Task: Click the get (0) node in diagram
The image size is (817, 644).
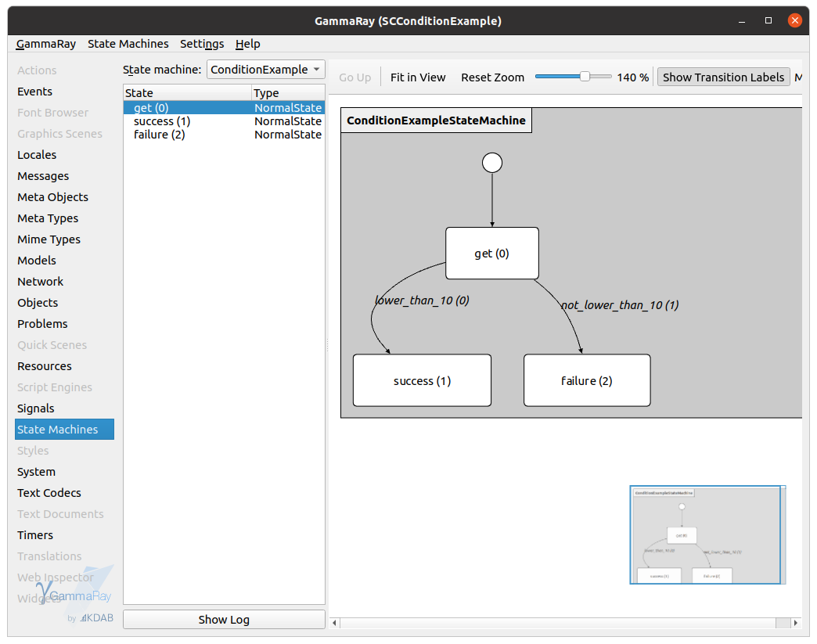Action: point(492,254)
